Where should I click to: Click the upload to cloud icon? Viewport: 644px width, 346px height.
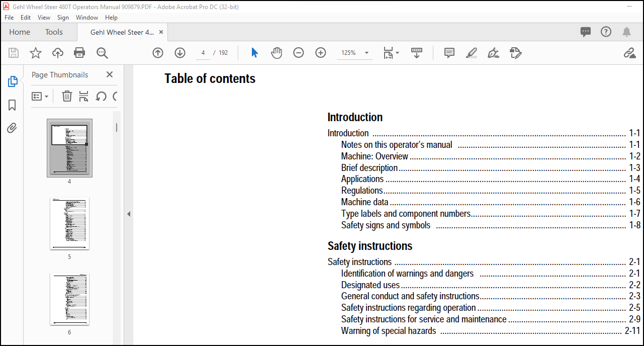[58, 53]
